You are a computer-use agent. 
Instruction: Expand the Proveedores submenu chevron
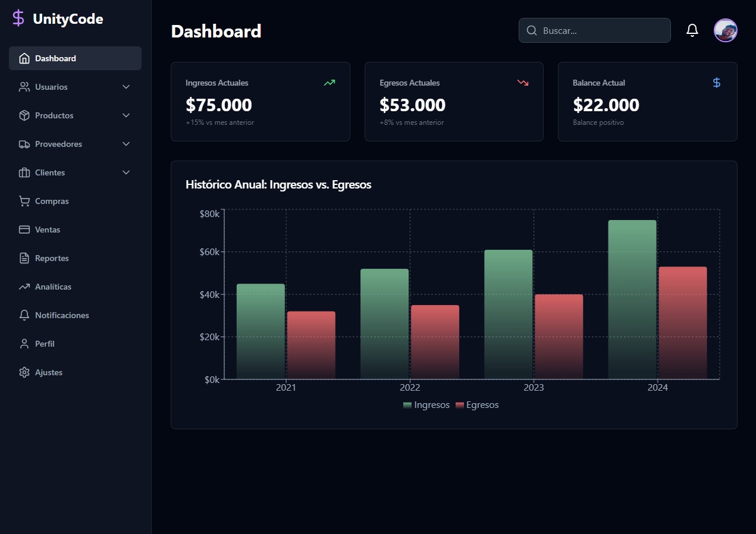[x=126, y=144]
